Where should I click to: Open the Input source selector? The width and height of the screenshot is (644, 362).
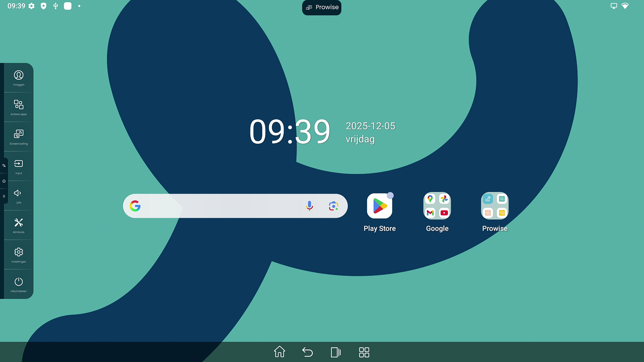[x=18, y=167]
